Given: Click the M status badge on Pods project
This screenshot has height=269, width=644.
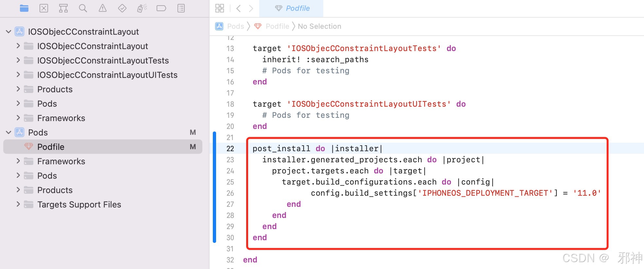Looking at the screenshot, I should [193, 133].
